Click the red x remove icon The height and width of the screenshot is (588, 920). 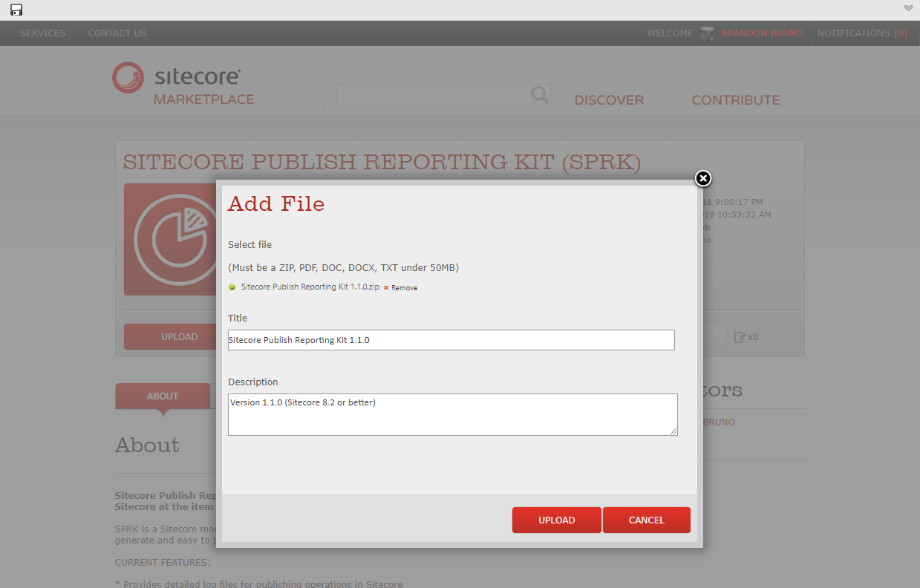(x=386, y=287)
